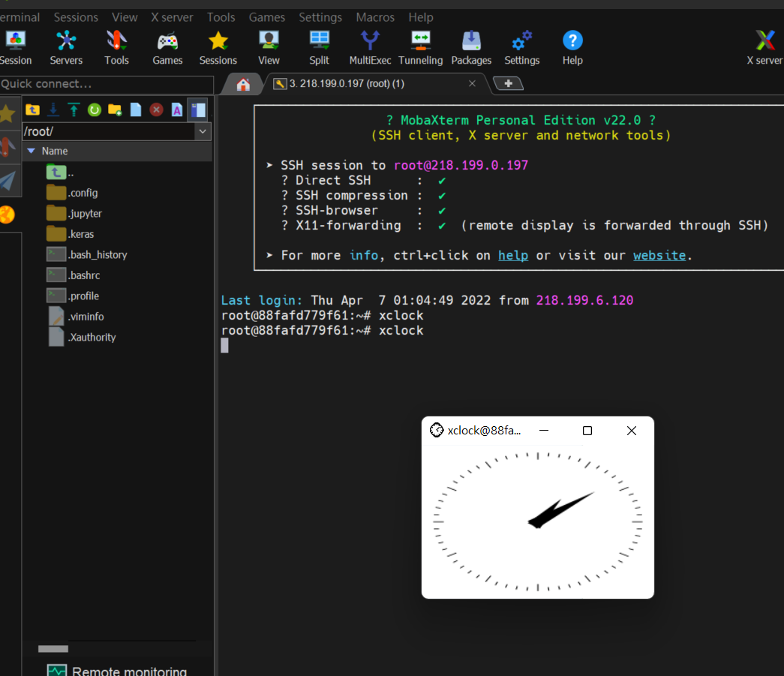Go to parent folder in SFTP toolbar
The height and width of the screenshot is (676, 784).
(32, 110)
